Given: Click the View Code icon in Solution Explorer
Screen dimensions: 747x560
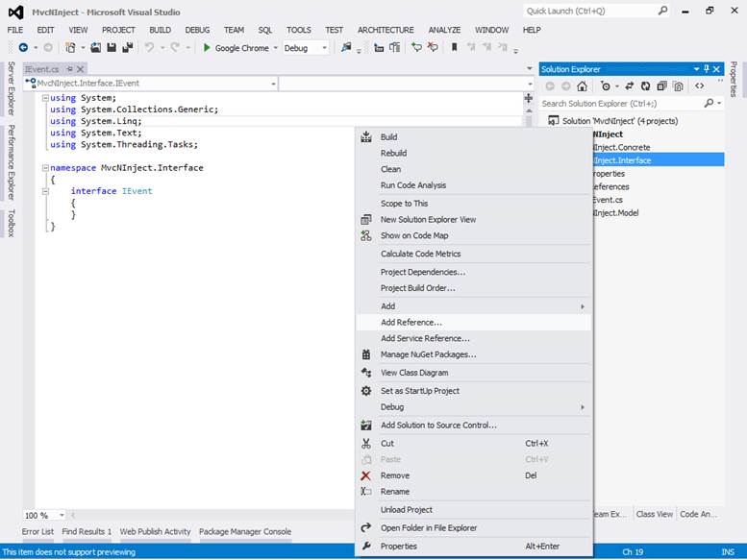Looking at the screenshot, I should pos(699,86).
